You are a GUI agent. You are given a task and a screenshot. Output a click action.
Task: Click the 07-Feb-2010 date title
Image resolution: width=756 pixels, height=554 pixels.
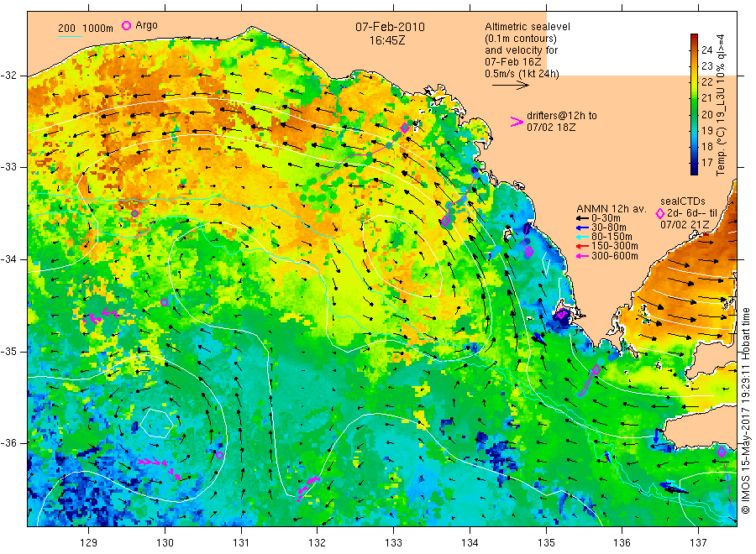[390, 27]
